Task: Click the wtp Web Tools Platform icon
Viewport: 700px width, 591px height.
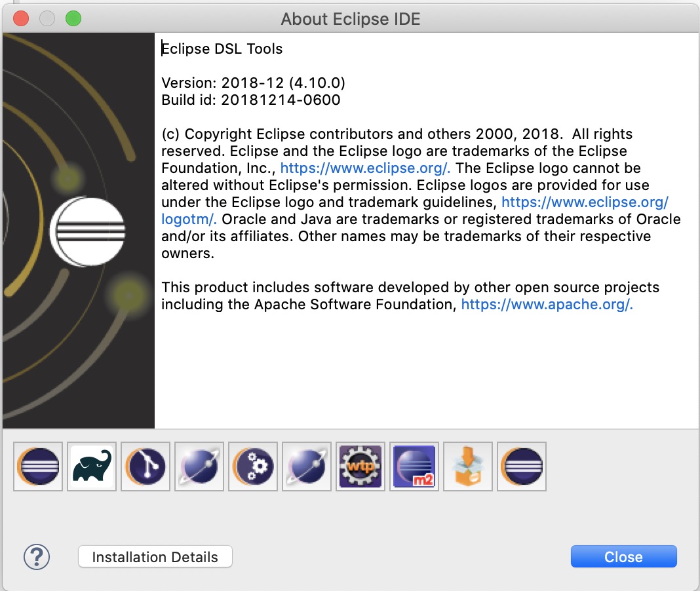Action: point(360,467)
